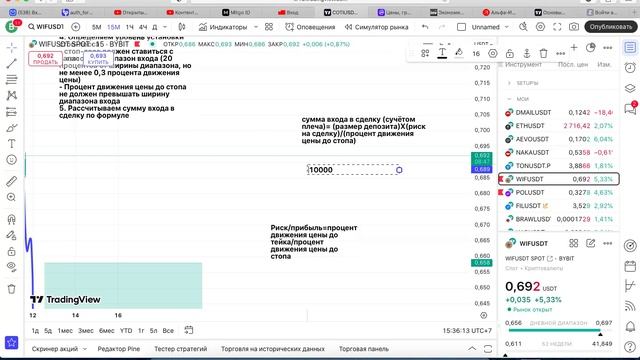The width and height of the screenshot is (640, 360).
Task: Lock all drawing tools
Action: [x=11, y=251]
